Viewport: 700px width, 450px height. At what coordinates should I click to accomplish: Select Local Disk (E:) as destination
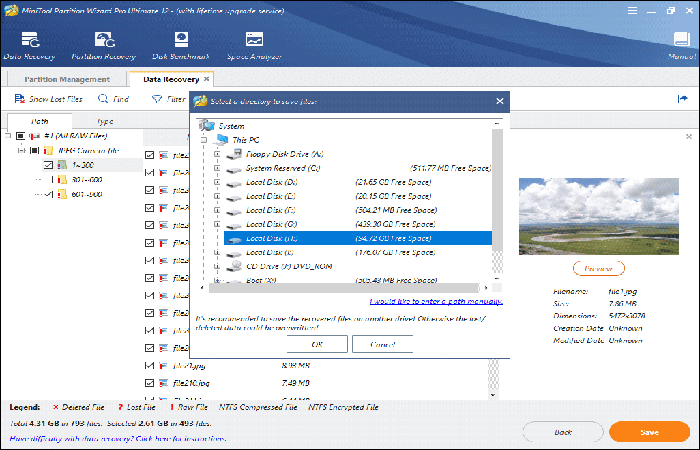(271, 196)
